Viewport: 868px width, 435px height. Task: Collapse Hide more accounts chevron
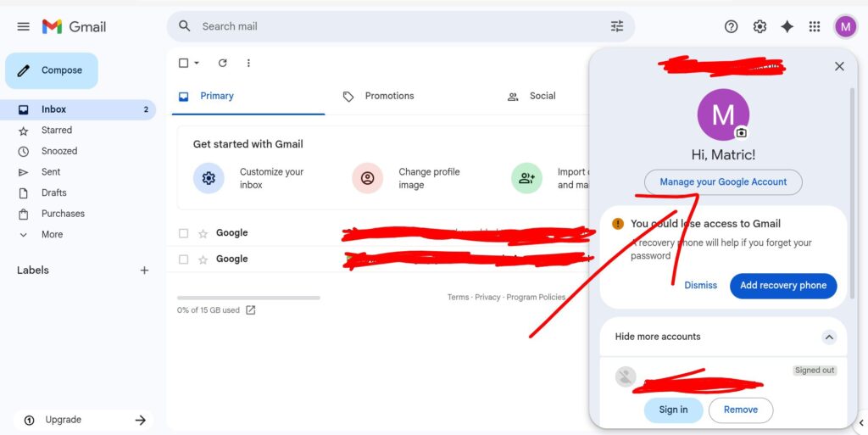tap(829, 337)
